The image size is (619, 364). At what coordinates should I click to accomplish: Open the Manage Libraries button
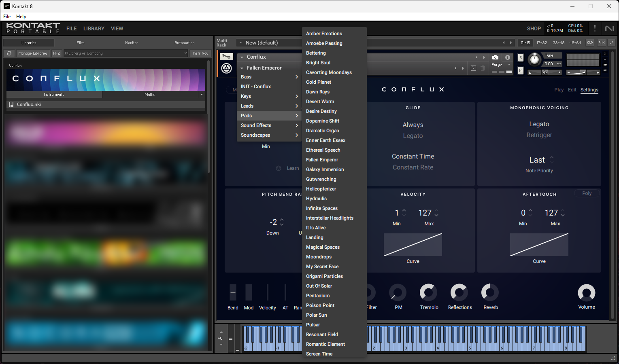click(x=33, y=53)
